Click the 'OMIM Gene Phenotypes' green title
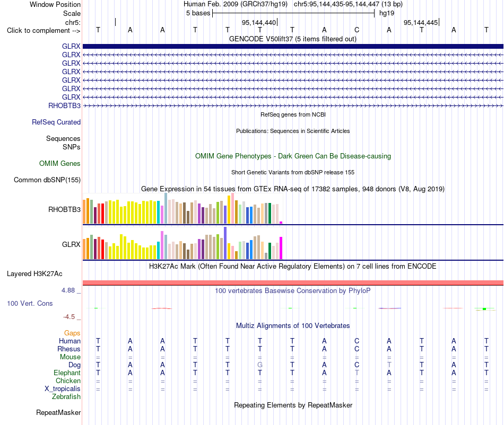The height and width of the screenshot is (425, 504). coord(293,156)
